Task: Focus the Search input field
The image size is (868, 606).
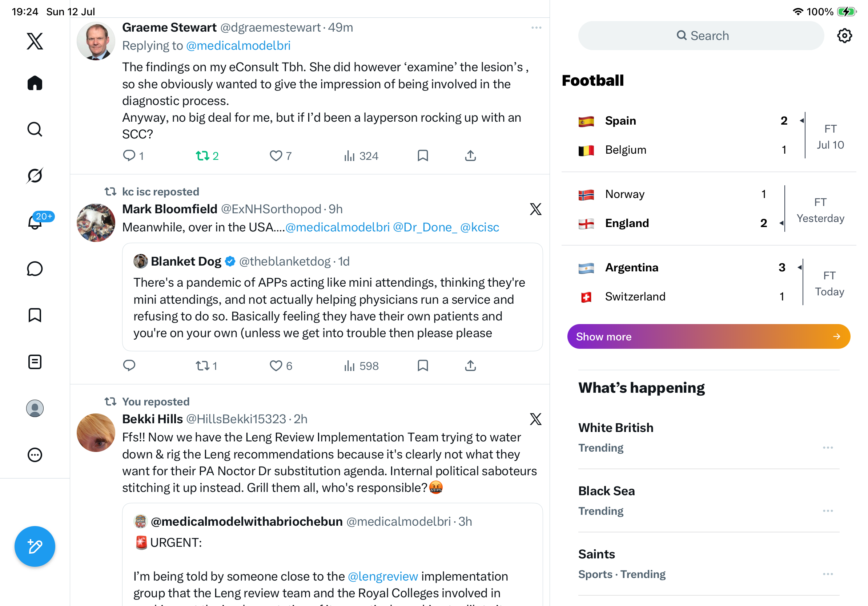Action: pos(701,36)
